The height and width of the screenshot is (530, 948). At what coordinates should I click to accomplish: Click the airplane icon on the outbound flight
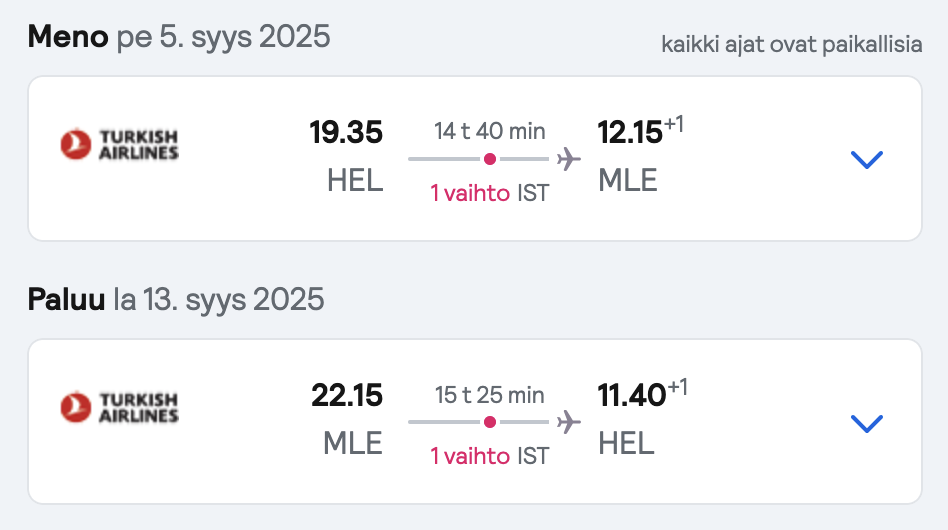point(568,159)
